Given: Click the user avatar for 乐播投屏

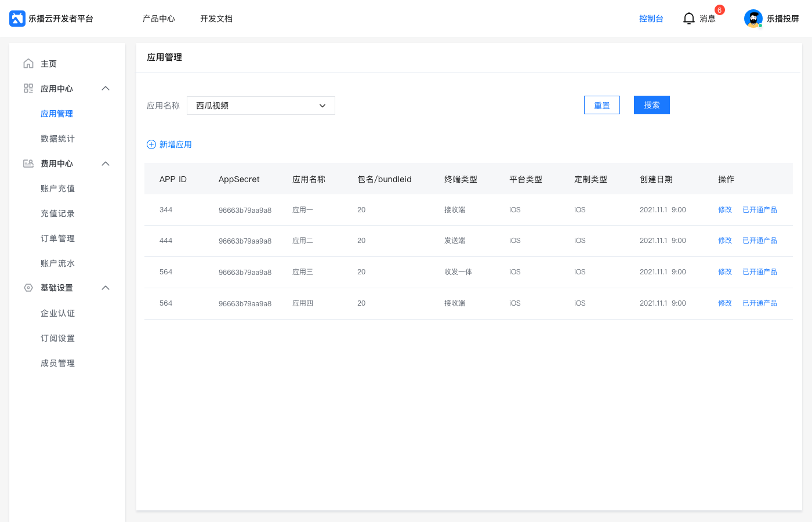Looking at the screenshot, I should coord(753,19).
